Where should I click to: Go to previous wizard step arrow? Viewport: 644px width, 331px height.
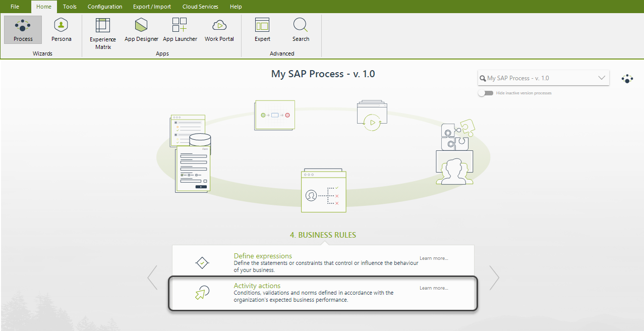152,278
